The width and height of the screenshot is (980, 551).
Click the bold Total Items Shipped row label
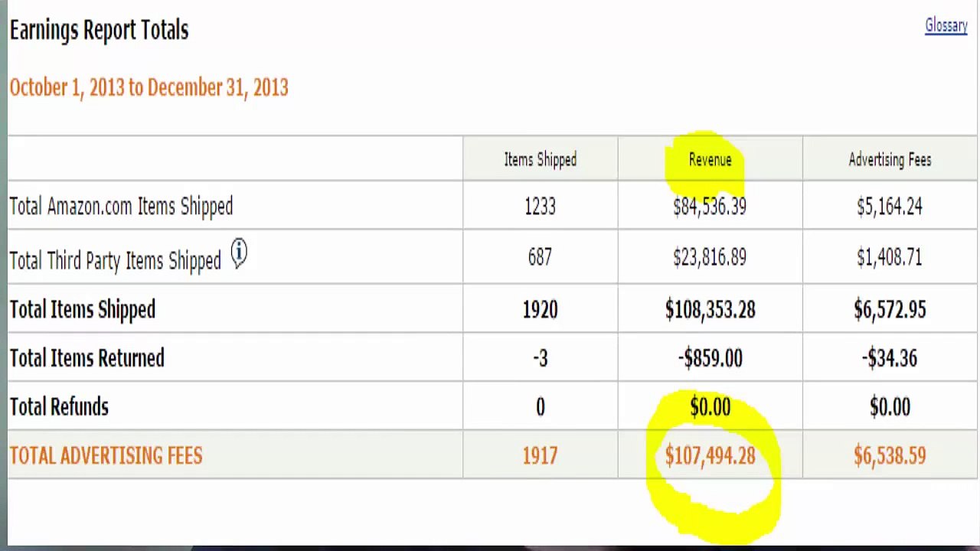tap(82, 310)
